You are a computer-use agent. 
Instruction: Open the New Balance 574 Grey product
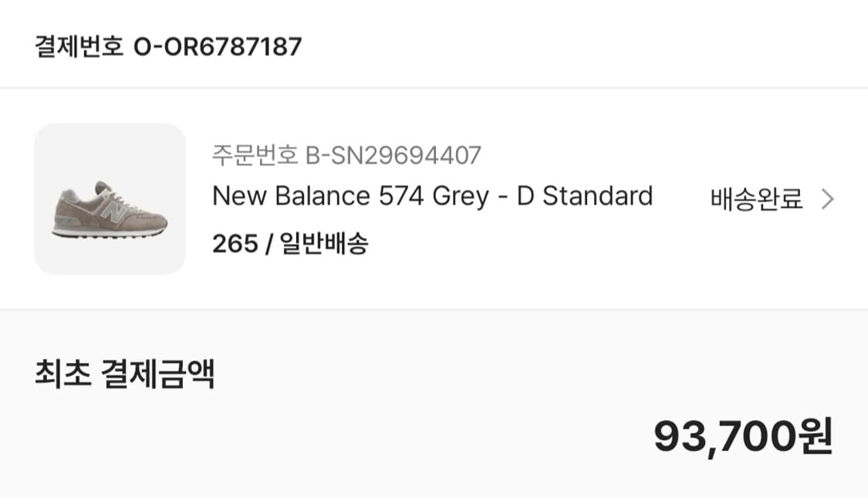click(432, 196)
